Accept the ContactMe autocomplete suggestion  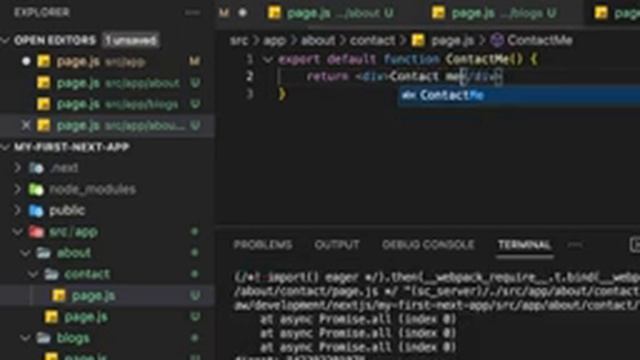click(x=519, y=95)
